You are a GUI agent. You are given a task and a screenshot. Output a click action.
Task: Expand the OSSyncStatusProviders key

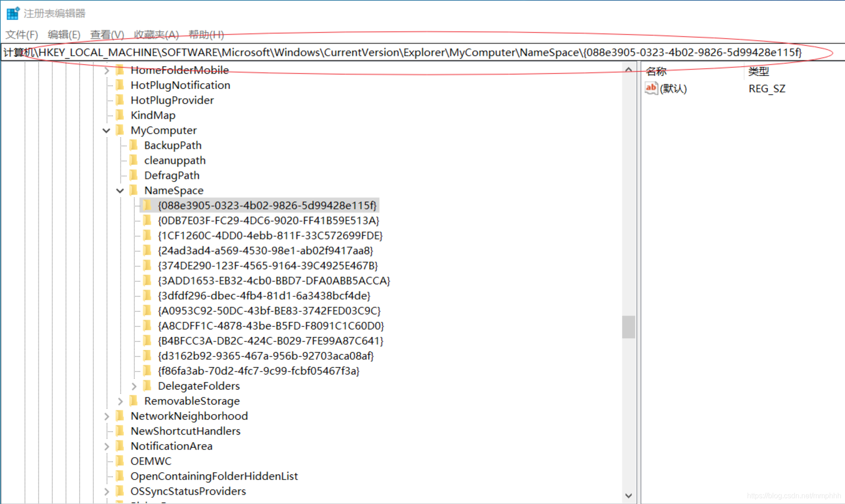click(107, 491)
